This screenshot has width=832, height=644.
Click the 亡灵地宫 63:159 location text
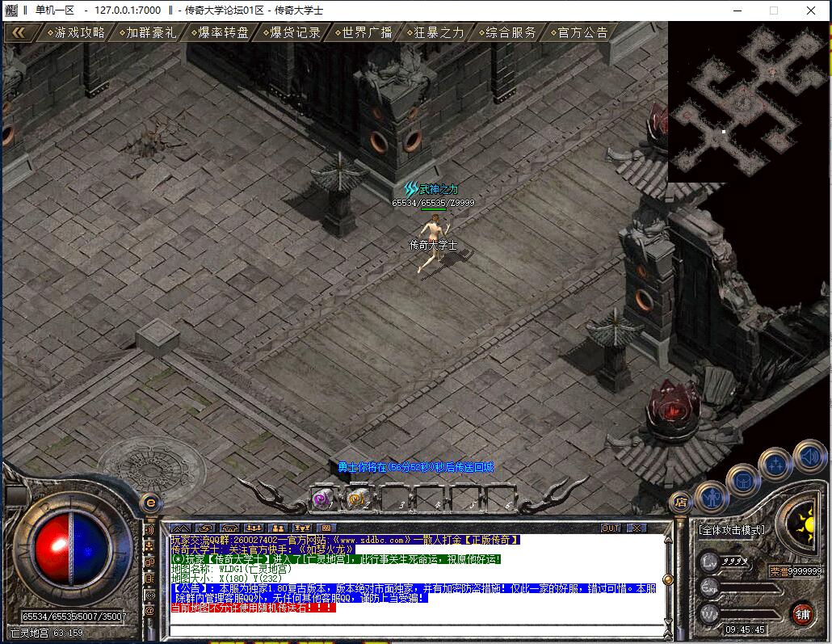(47, 633)
